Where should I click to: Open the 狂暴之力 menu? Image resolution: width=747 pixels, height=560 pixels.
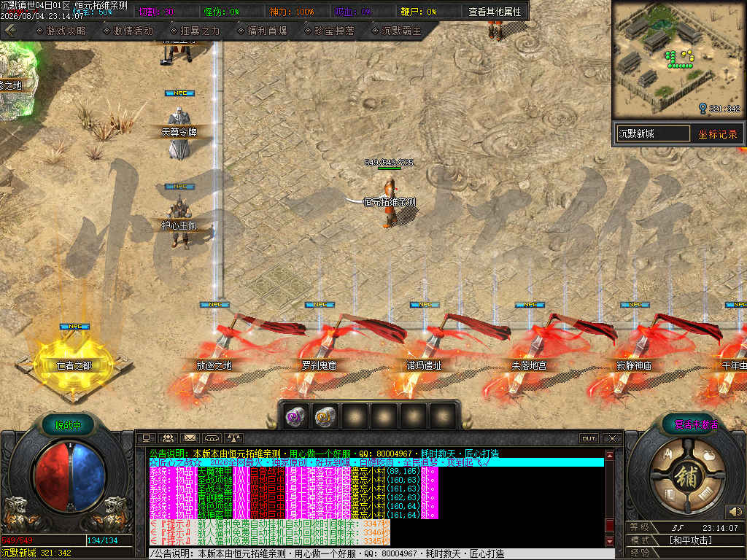click(x=196, y=31)
